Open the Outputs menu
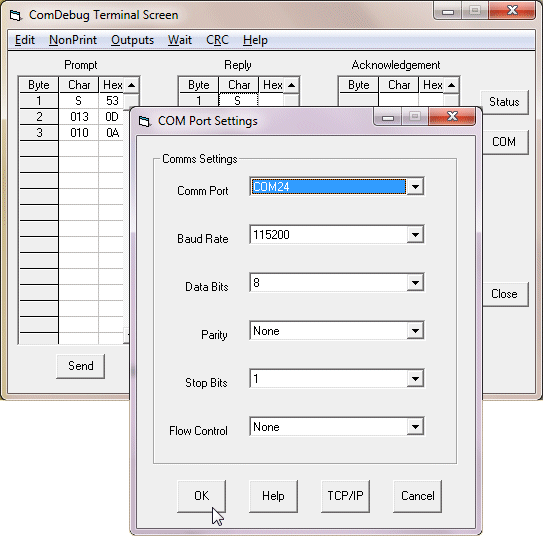 [132, 40]
